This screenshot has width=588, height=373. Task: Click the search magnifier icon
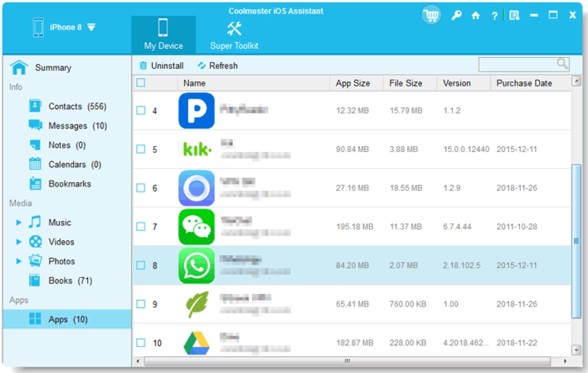click(563, 64)
